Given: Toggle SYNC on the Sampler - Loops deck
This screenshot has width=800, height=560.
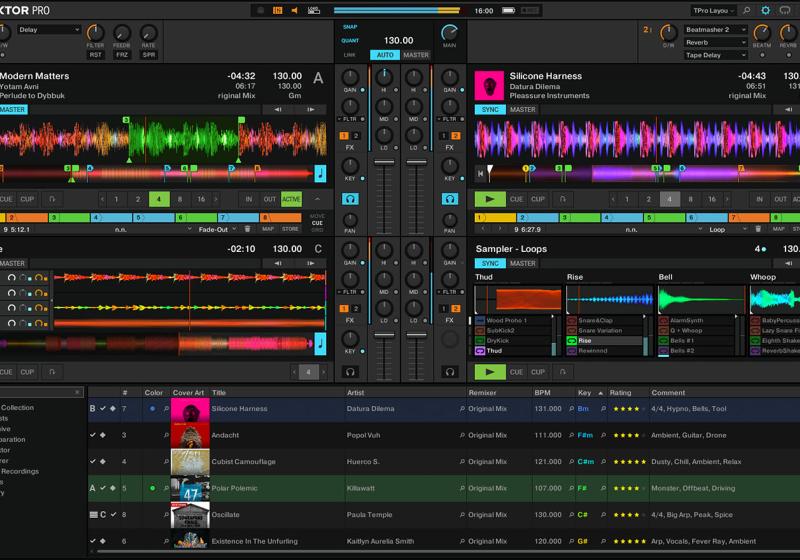Looking at the screenshot, I should point(490,263).
